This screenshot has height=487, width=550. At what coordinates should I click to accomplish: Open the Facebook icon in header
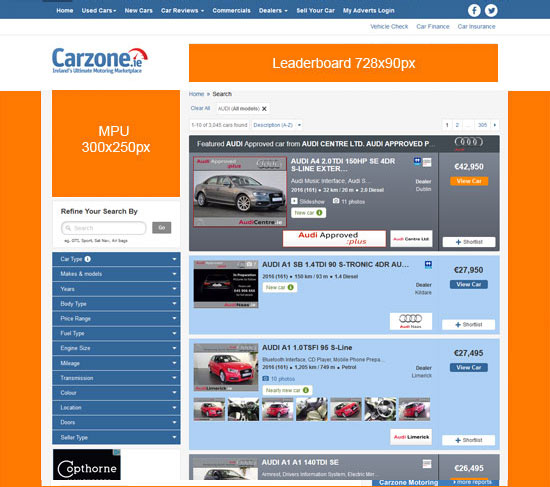474,11
